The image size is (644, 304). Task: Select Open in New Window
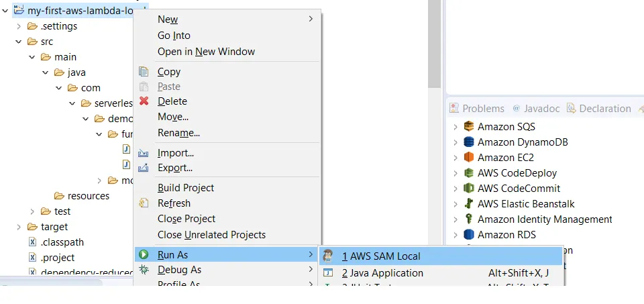(x=227, y=52)
